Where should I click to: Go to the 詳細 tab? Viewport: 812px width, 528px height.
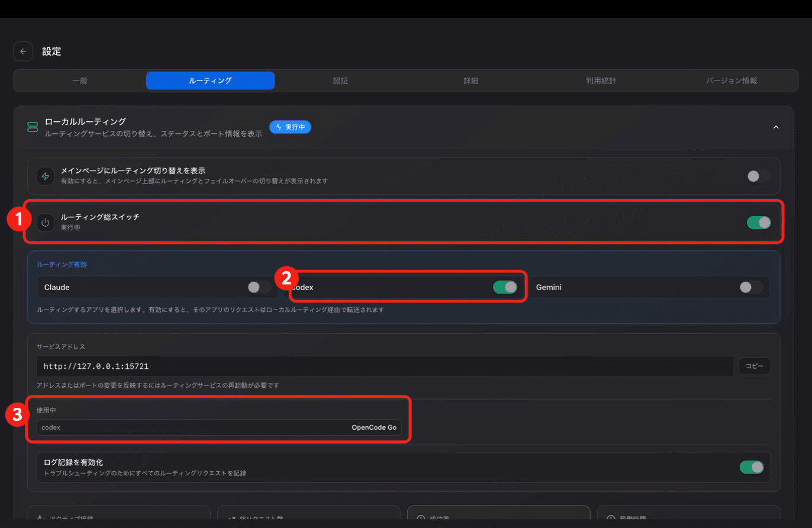click(471, 81)
